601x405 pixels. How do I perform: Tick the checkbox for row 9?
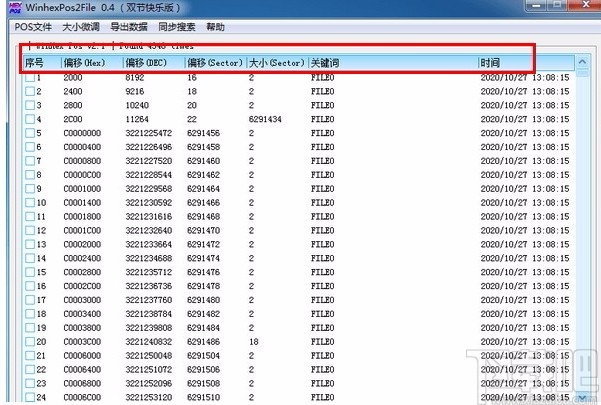point(30,189)
